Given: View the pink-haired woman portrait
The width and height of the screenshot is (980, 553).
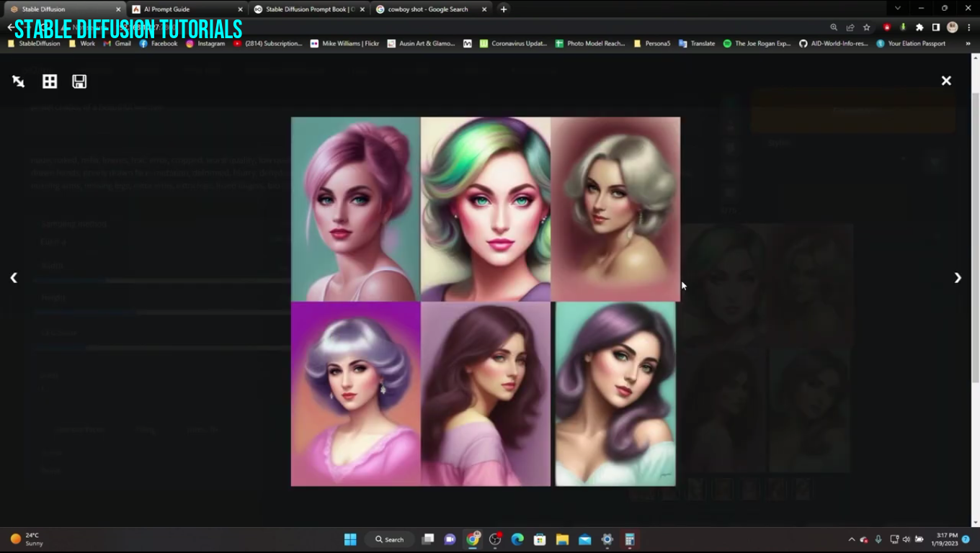Looking at the screenshot, I should pos(355,209).
